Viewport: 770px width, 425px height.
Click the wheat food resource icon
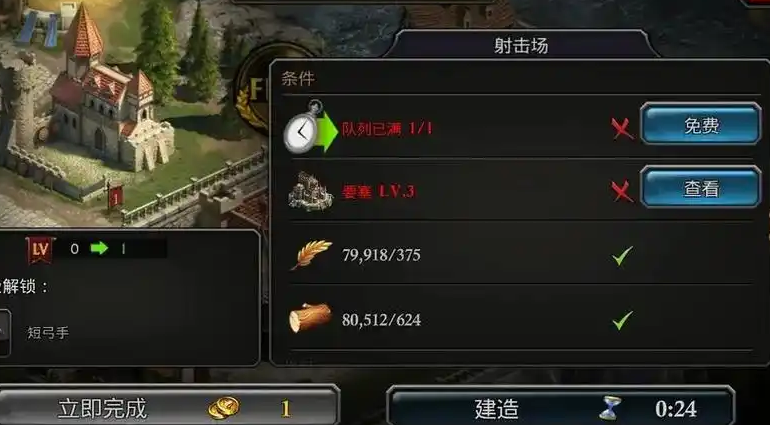(x=311, y=255)
